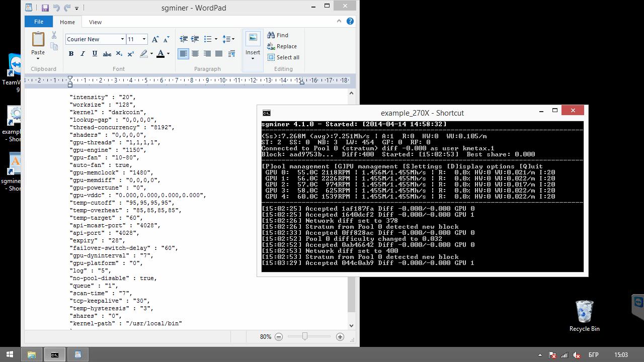Click the Shrink font icon
The height and width of the screenshot is (362, 644).
coord(167,39)
